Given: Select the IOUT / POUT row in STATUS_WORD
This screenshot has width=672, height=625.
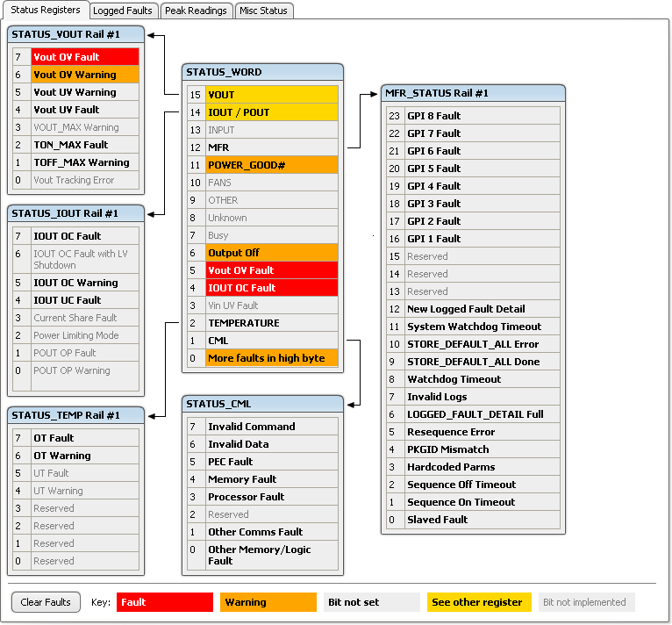Looking at the screenshot, I should pyautogui.click(x=271, y=112).
